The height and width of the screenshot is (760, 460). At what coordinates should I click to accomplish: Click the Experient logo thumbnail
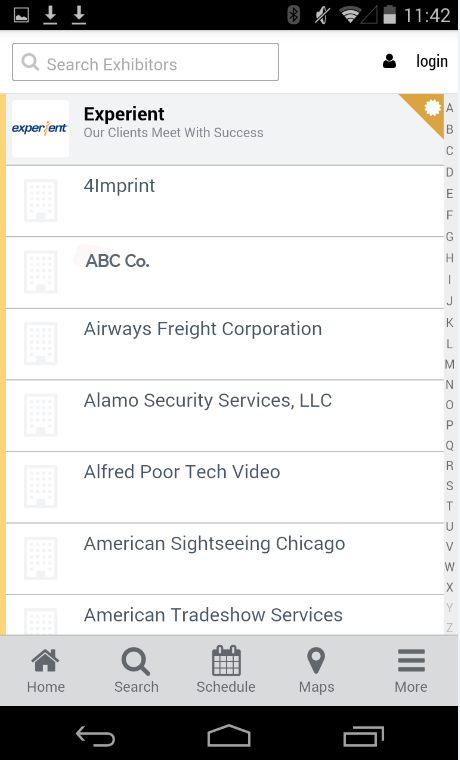pos(40,128)
